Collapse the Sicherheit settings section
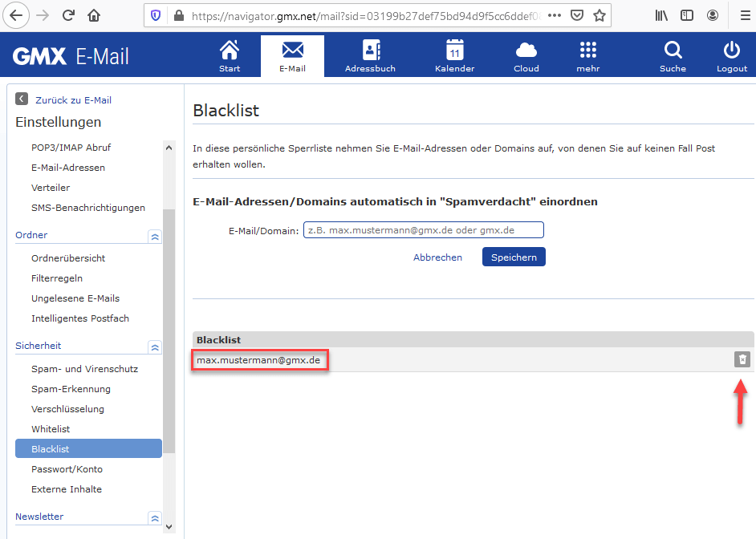The height and width of the screenshot is (539, 756). pyautogui.click(x=155, y=347)
